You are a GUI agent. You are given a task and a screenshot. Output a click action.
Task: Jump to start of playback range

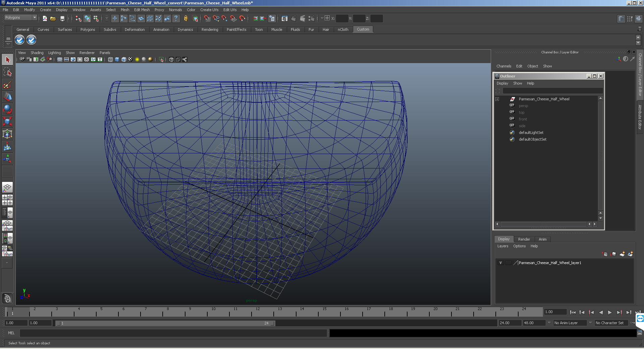coord(573,312)
